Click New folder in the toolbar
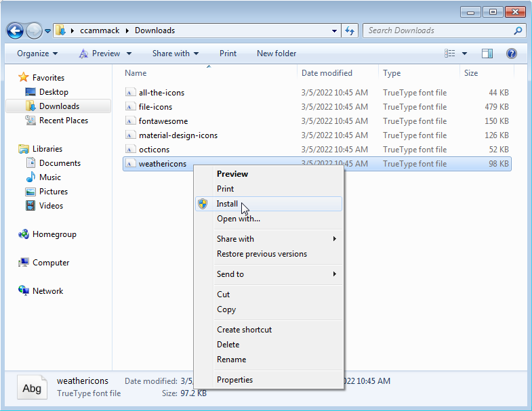This screenshot has height=411, width=532. [x=277, y=53]
